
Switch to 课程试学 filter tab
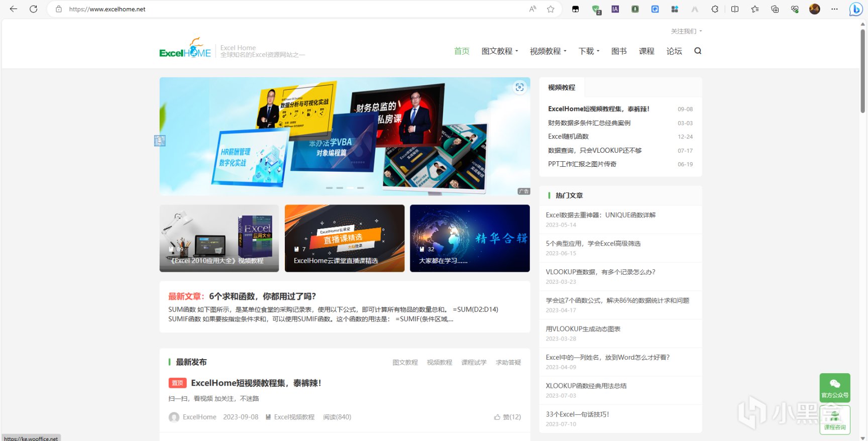[x=474, y=362]
